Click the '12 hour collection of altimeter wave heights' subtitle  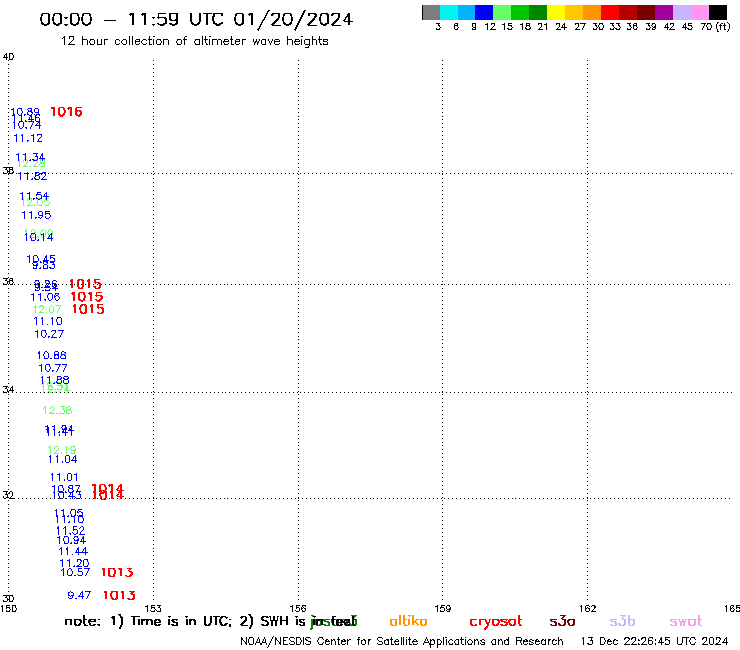[x=194, y=41]
